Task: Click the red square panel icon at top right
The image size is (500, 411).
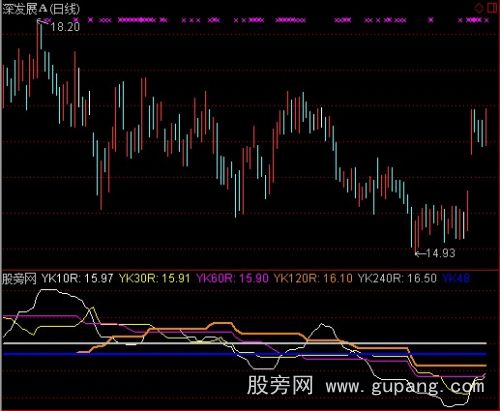Action: (x=492, y=8)
